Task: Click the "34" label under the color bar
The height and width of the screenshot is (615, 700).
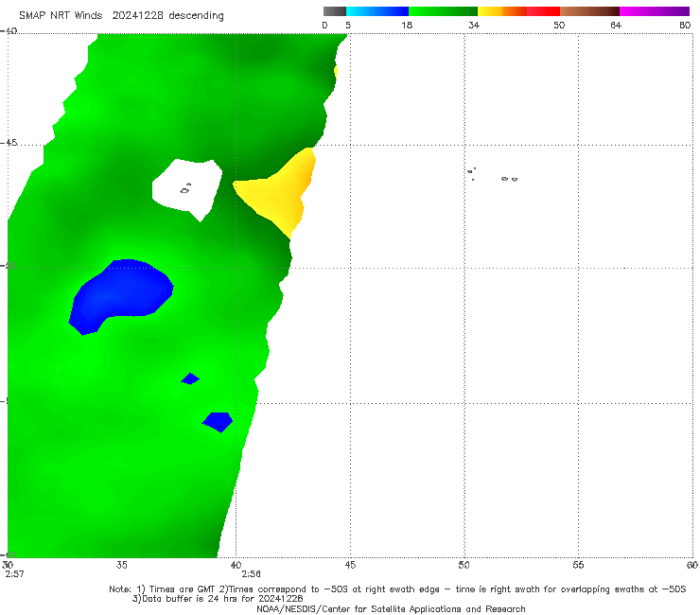Action: pos(474,25)
